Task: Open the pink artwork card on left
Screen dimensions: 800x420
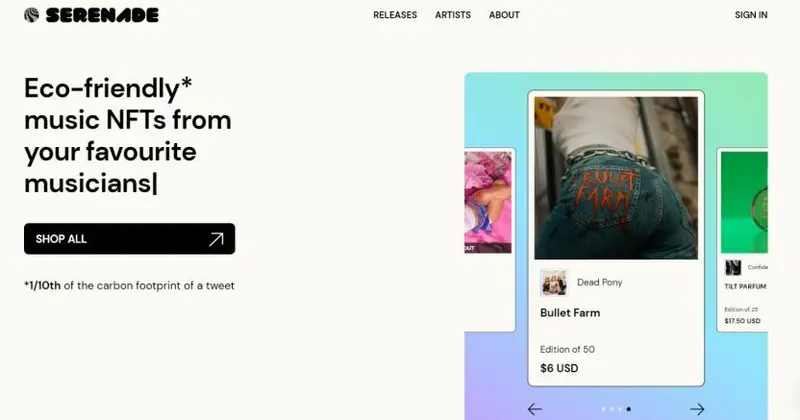Action: pos(490,240)
